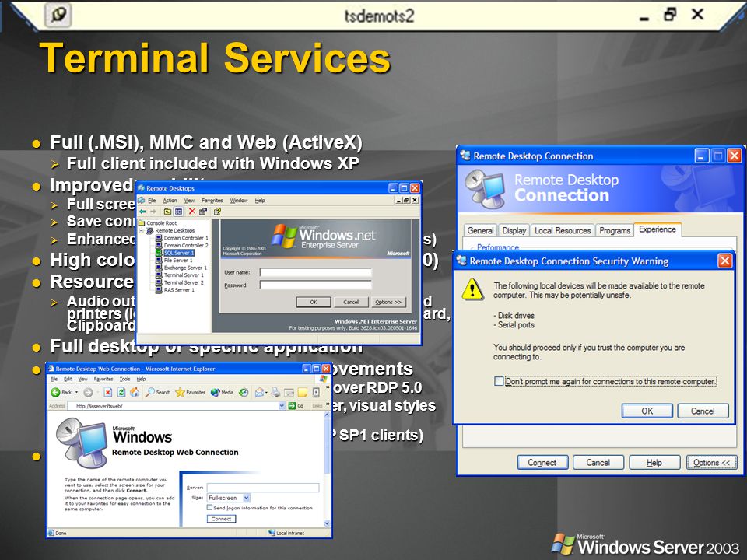The width and height of the screenshot is (747, 560).
Task: Click the Password field in logon dialog
Action: (x=315, y=285)
